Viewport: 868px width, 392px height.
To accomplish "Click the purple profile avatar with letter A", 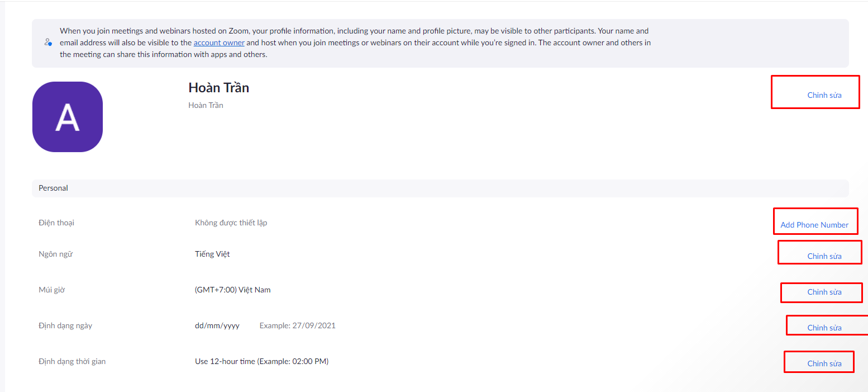I will click(x=68, y=117).
